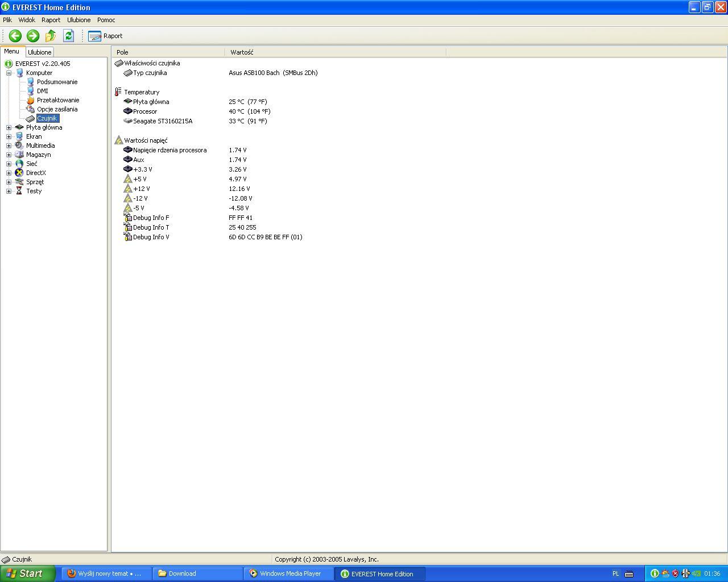Select the -5 V voltage row
The height and width of the screenshot is (582, 728).
pyautogui.click(x=279, y=208)
